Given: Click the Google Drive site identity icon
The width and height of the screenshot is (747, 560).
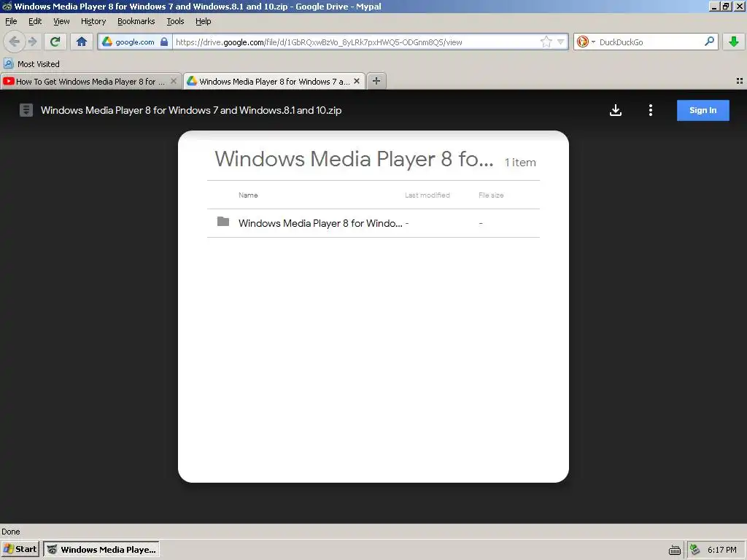Looking at the screenshot, I should [x=107, y=42].
